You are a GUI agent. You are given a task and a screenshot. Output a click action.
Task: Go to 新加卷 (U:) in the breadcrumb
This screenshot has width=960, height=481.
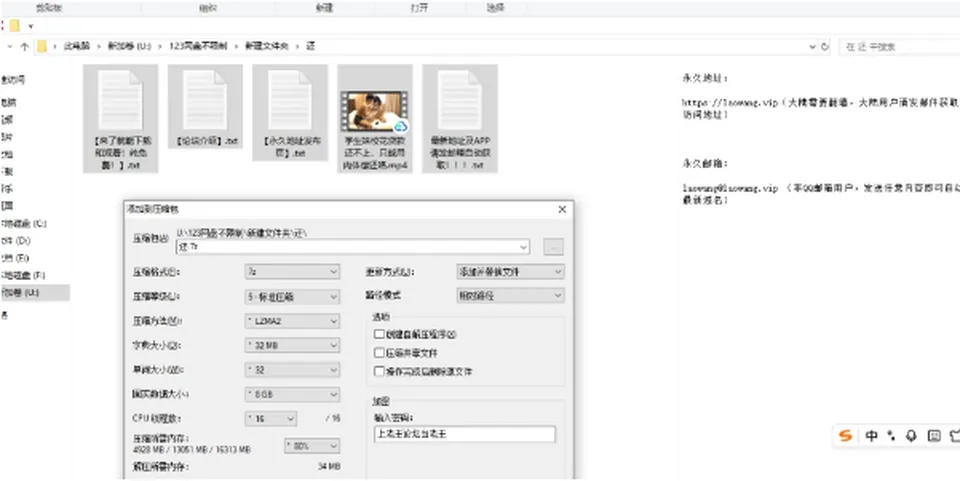click(x=129, y=47)
